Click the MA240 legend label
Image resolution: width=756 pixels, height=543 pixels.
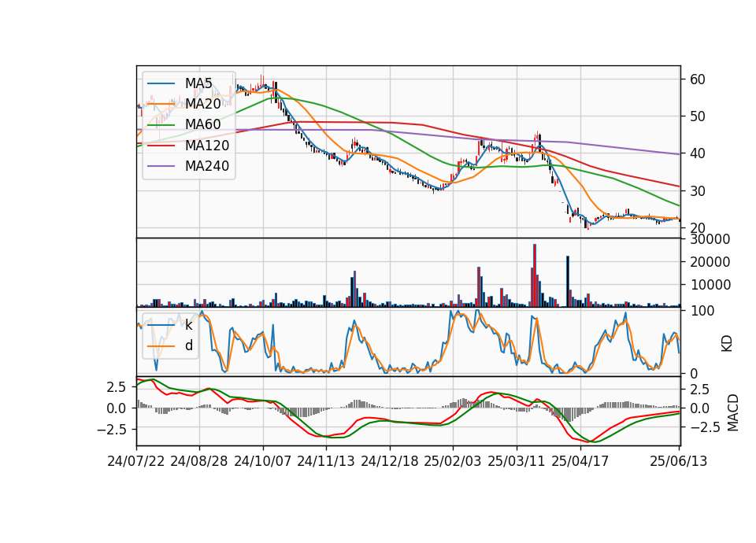(207, 166)
